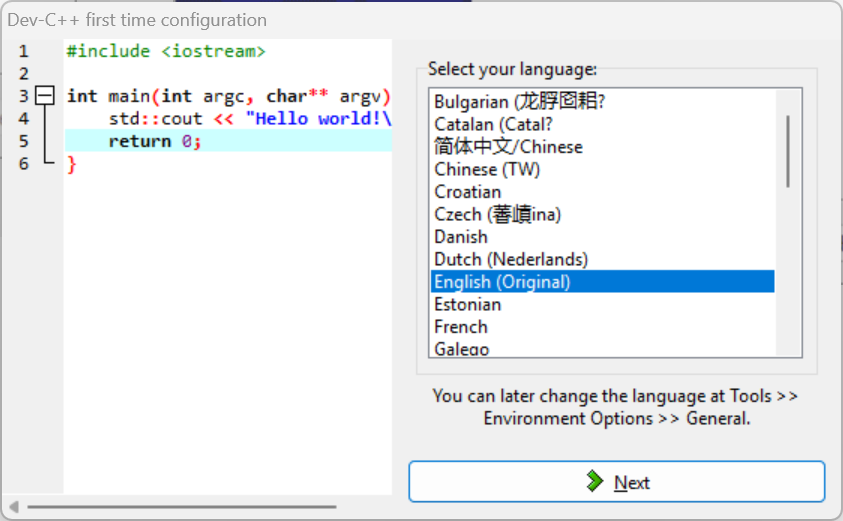843x521 pixels.
Task: Select Catalan in the language list
Action: point(602,124)
